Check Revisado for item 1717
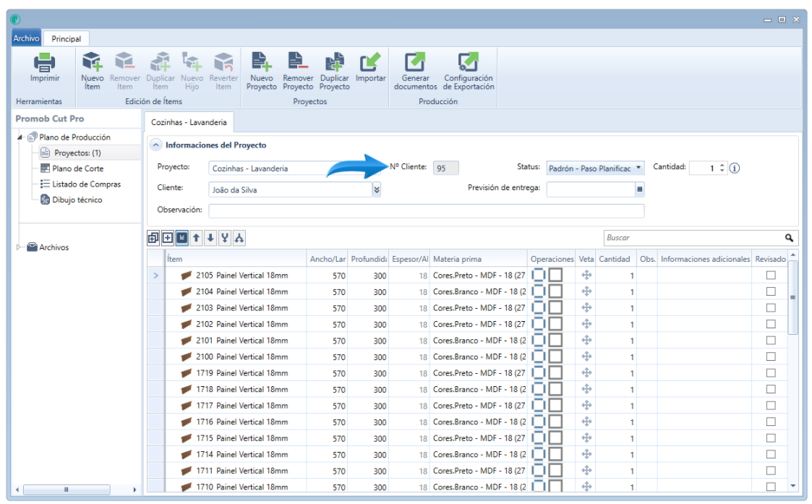Image resolution: width=812 pixels, height=504 pixels. coord(771,406)
